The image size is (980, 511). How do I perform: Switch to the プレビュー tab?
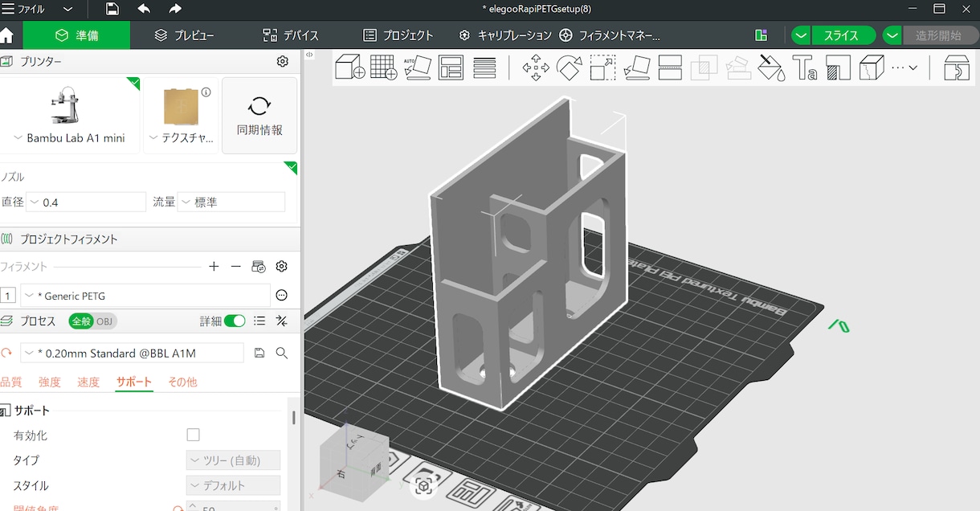[185, 35]
